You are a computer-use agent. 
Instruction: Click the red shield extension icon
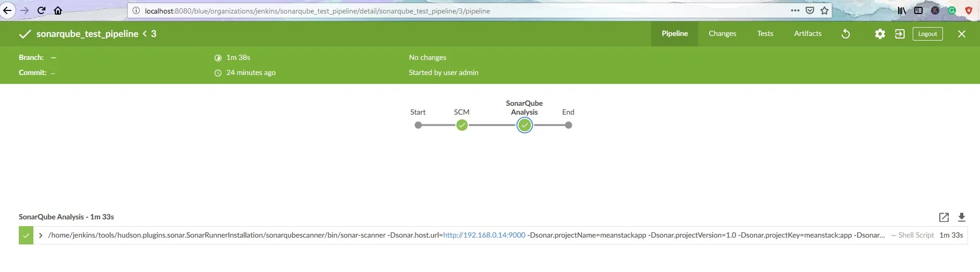969,10
